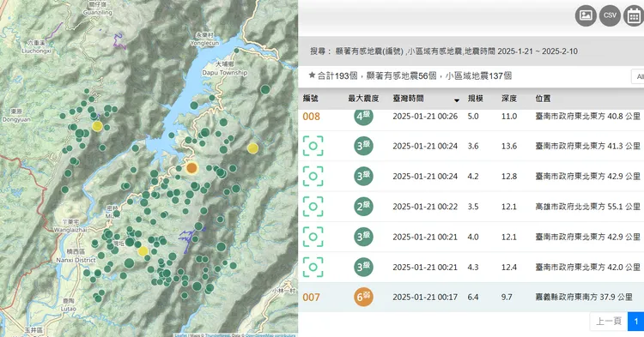The image size is (644, 337).
Task: Locate the 00:21 magnitude 4.0 quake on map
Action: click(x=313, y=237)
